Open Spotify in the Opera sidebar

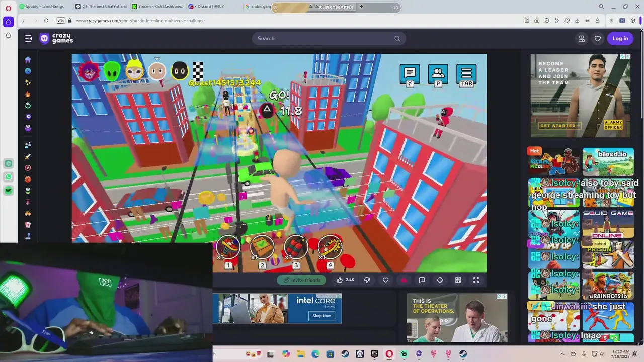point(8,191)
